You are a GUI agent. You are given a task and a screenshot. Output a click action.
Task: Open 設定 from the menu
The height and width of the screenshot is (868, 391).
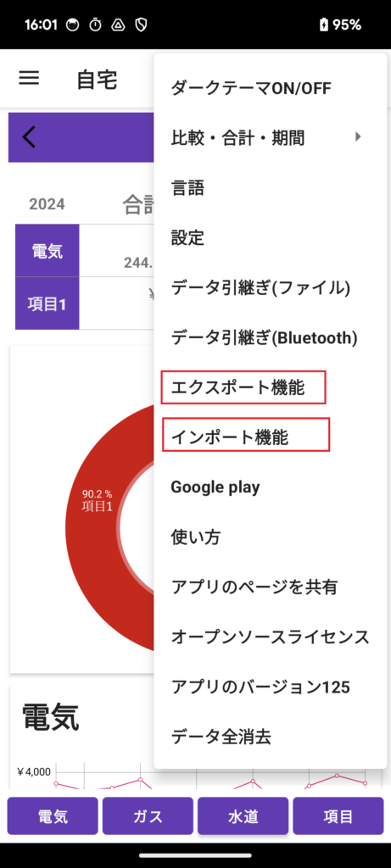[270, 238]
